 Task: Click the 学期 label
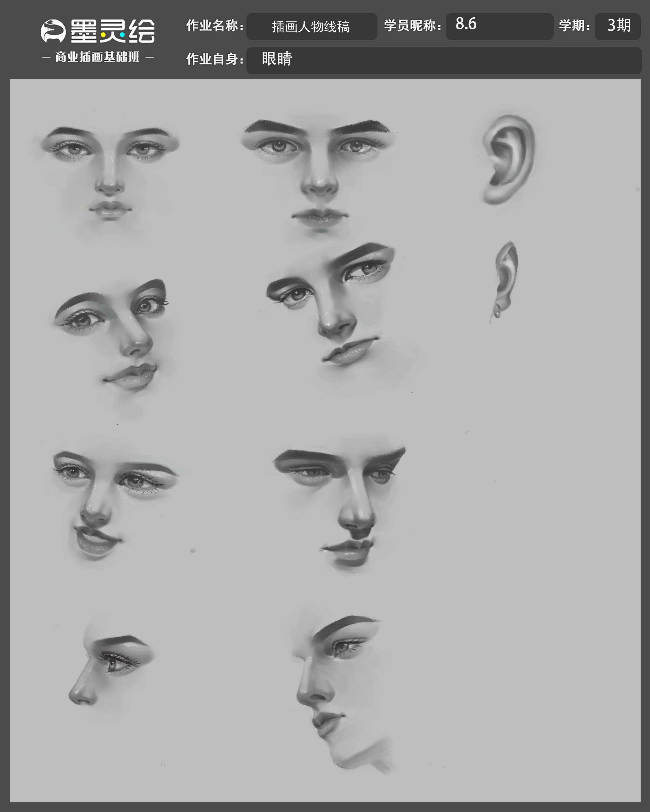coord(574,26)
